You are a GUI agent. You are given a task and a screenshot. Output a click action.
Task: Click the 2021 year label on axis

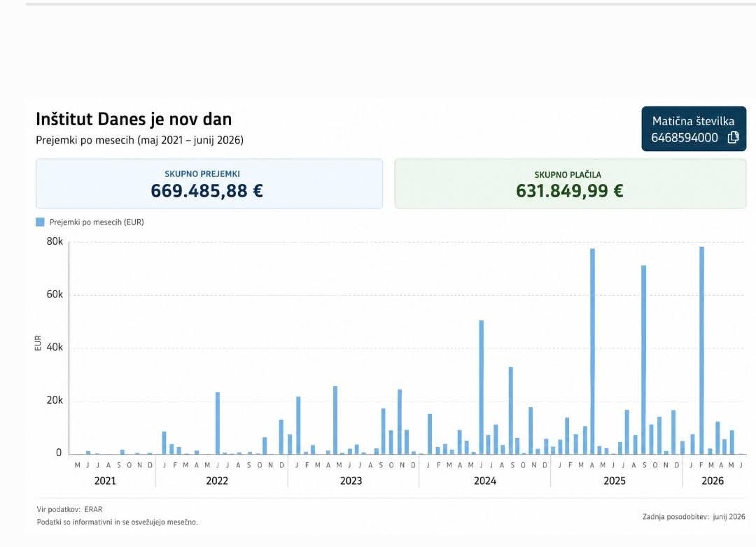105,481
